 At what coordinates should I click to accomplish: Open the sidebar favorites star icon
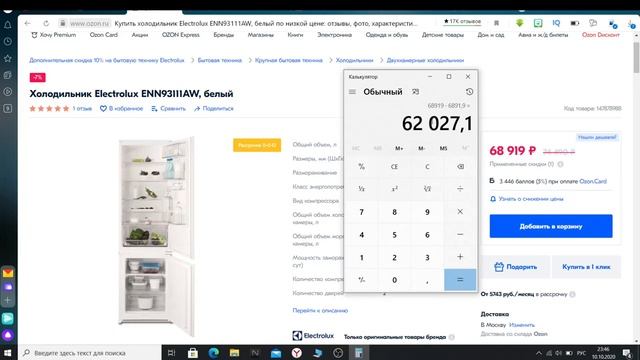pyautogui.click(x=8, y=58)
